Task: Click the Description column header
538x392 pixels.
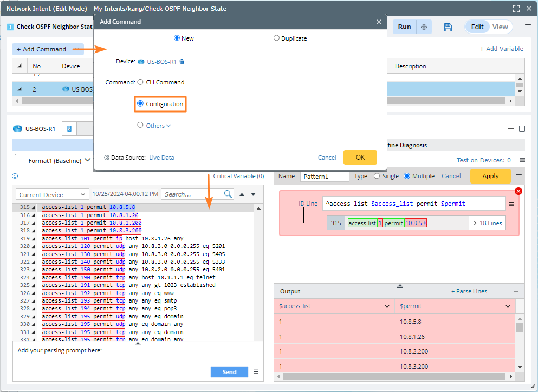Action: pyautogui.click(x=410, y=66)
